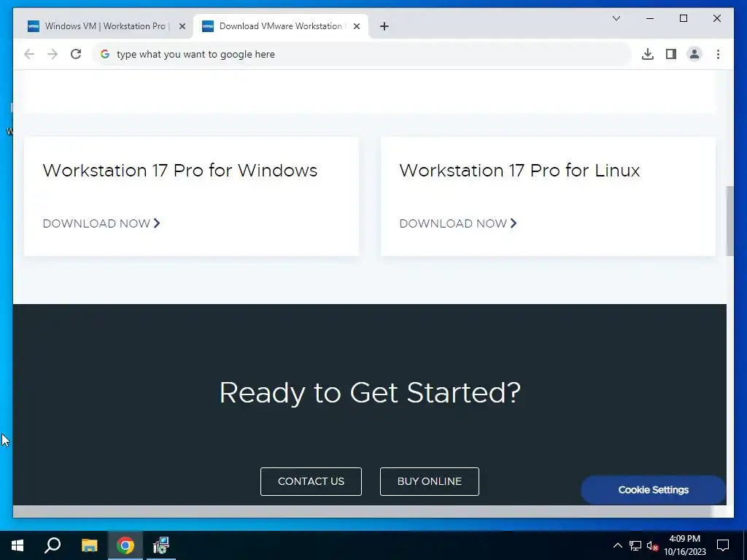Screen dimensions: 747x560
Task: Open Chrome downloads icon in the toolbar
Action: [648, 54]
